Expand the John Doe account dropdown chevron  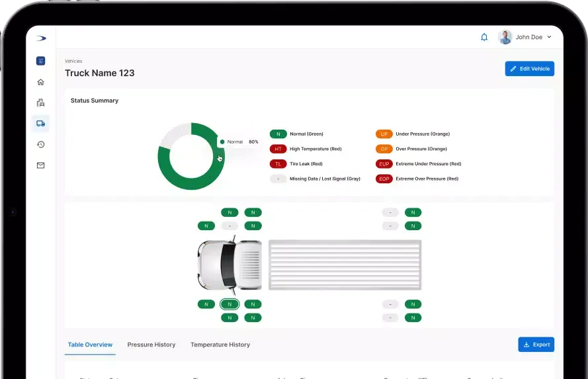point(549,38)
